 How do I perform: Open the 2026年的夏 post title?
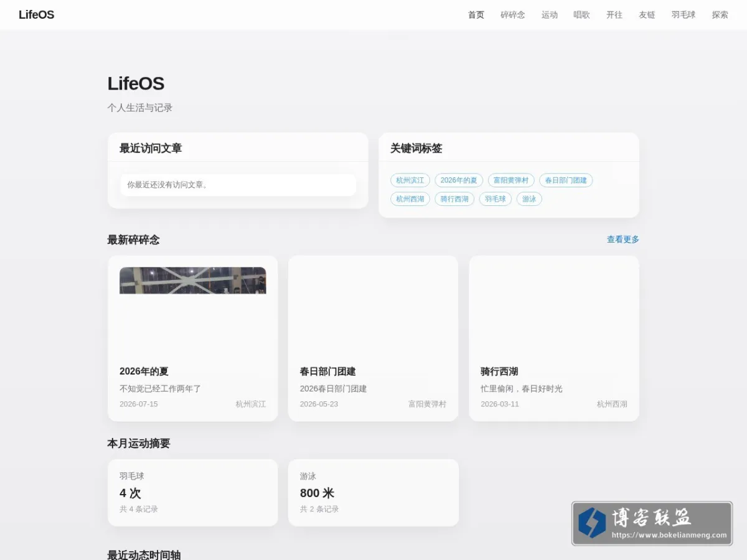tap(144, 371)
